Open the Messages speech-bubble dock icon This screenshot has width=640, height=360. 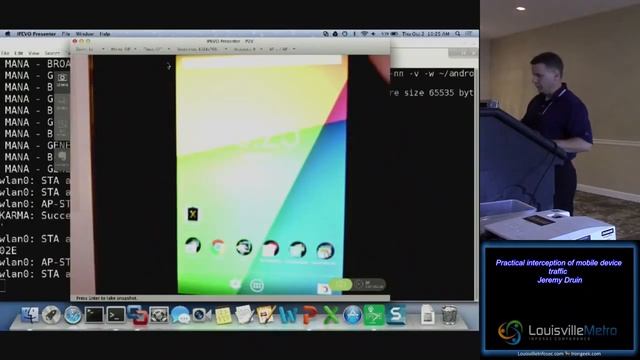coord(180,316)
